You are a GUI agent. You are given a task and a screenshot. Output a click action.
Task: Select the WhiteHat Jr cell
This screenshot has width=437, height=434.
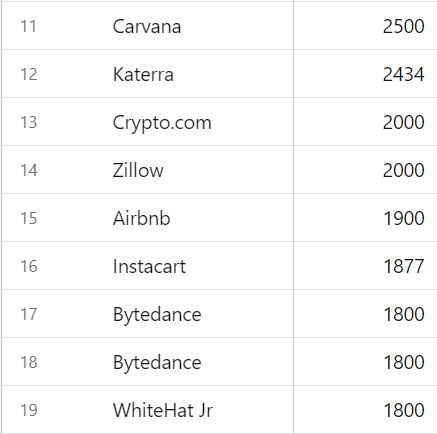click(x=163, y=410)
